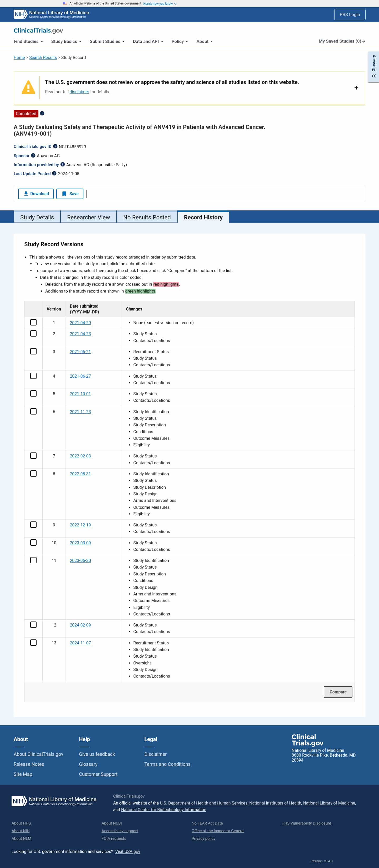Check version 13's compare checkbox
The width and height of the screenshot is (379, 868).
[33, 642]
